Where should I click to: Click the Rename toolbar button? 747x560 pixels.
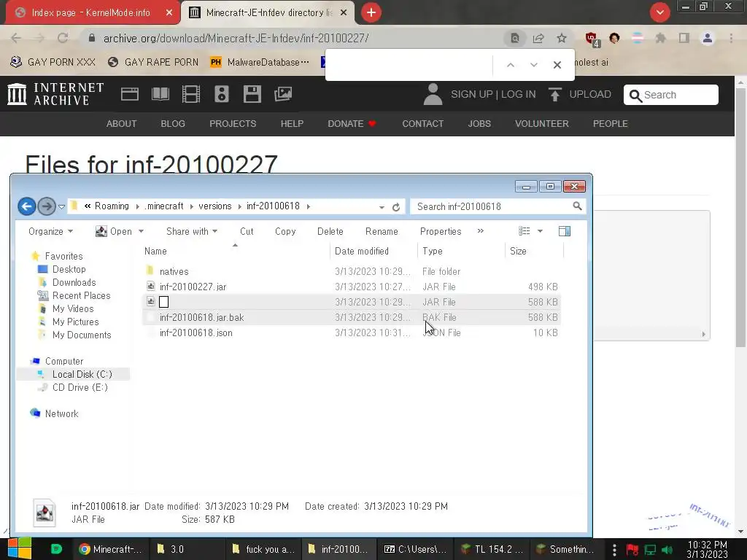(382, 231)
